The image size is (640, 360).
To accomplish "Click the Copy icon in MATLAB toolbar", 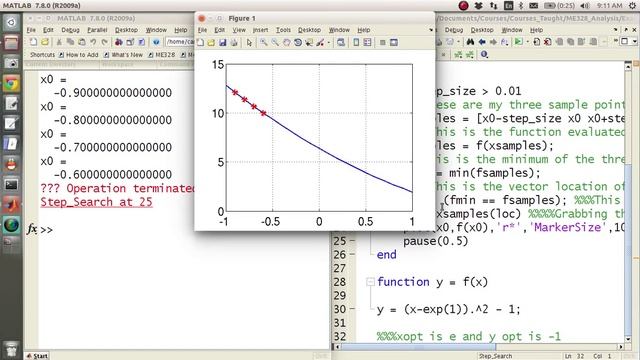I will (x=70, y=42).
